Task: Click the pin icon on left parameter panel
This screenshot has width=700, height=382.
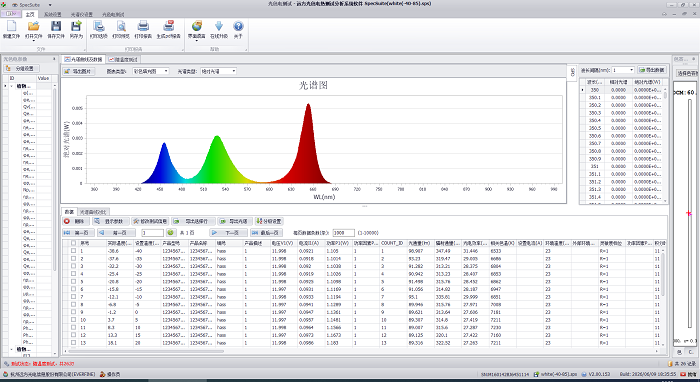Action: point(54,59)
